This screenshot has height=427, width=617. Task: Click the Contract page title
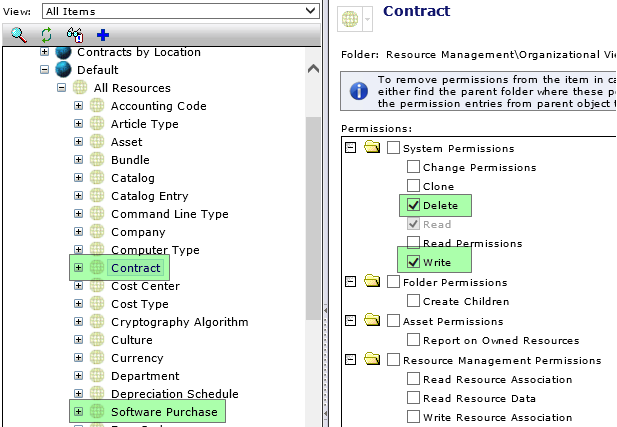(416, 11)
